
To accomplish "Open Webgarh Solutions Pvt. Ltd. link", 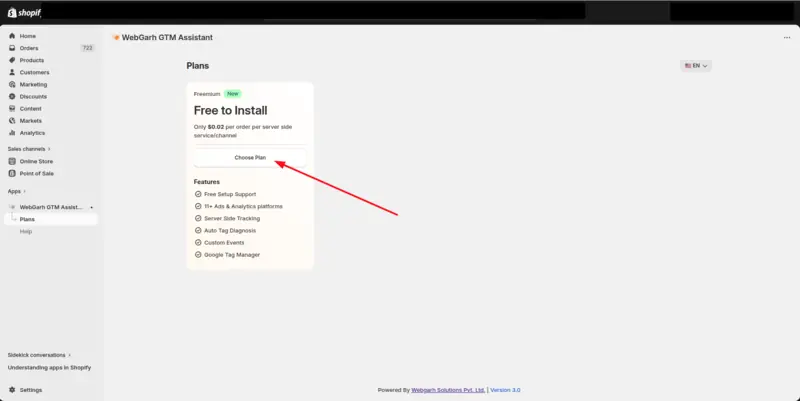I will click(448, 390).
